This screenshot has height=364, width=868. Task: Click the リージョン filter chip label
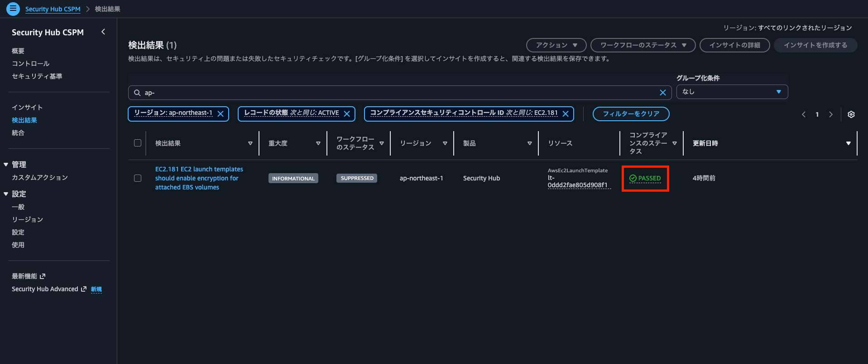coord(173,113)
